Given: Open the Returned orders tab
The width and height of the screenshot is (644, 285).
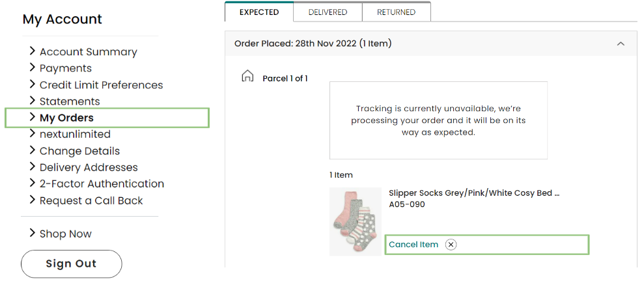Looking at the screenshot, I should 397,12.
